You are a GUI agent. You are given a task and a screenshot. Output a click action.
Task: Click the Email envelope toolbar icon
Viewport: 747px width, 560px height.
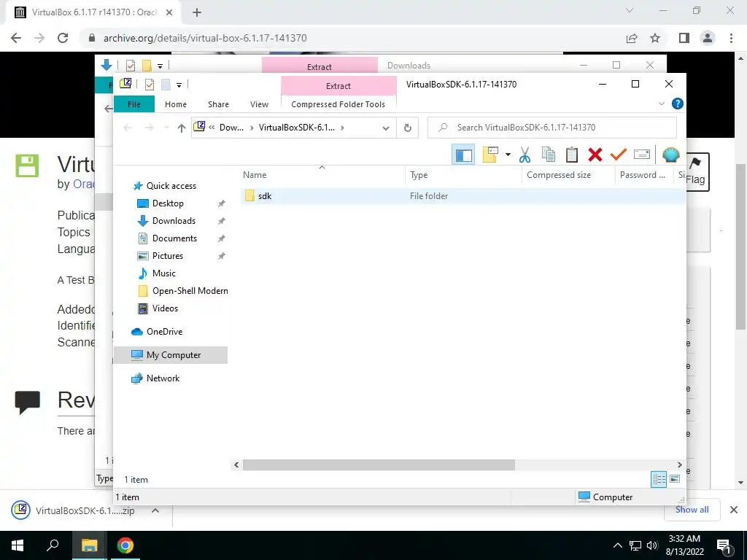click(x=642, y=155)
